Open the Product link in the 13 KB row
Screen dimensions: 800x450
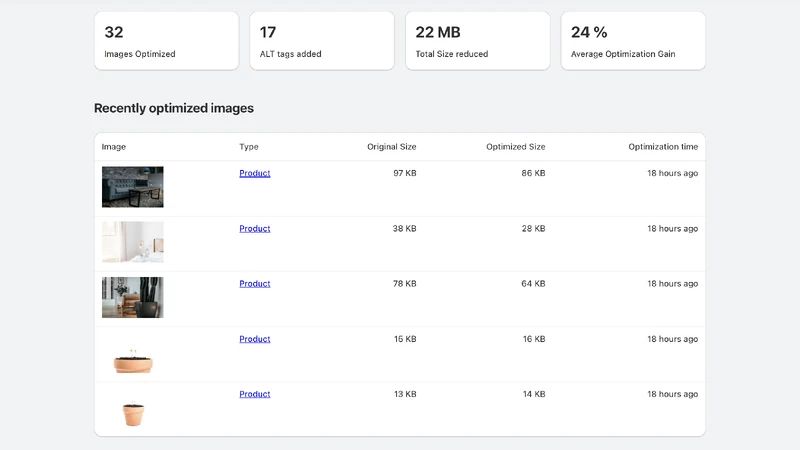255,394
